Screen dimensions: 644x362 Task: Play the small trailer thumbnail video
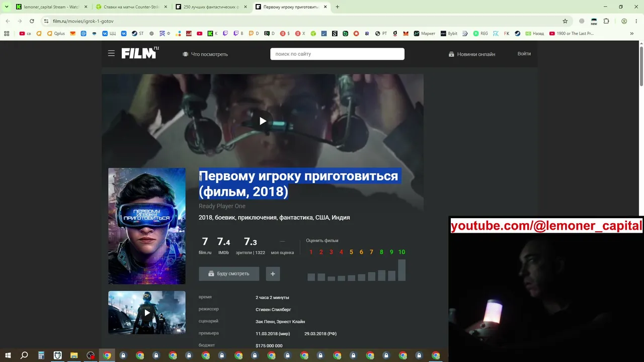147,313
